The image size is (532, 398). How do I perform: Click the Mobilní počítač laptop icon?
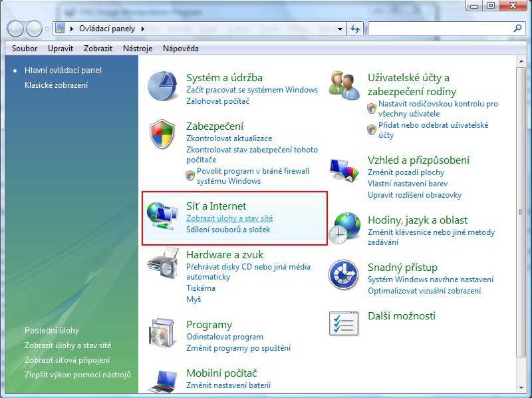point(162,382)
